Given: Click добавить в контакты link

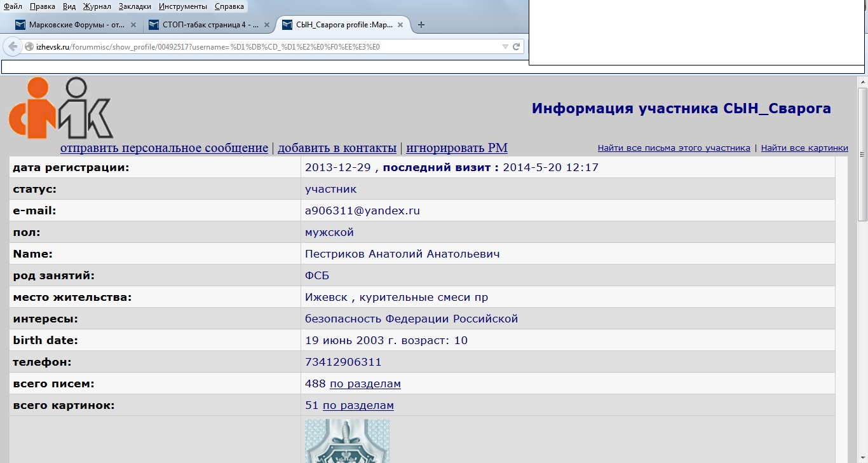Looking at the screenshot, I should [337, 148].
